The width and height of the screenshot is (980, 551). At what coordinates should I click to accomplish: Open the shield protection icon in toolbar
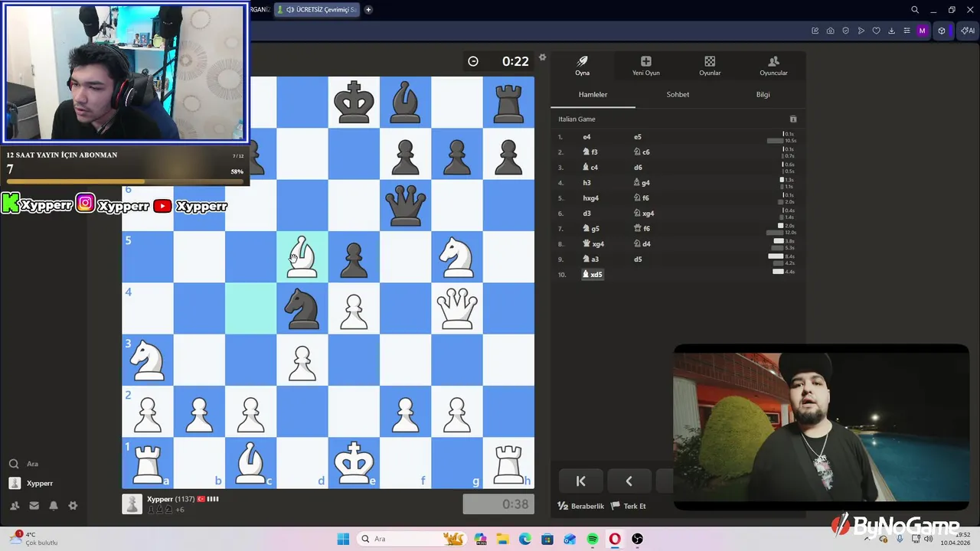pos(845,31)
